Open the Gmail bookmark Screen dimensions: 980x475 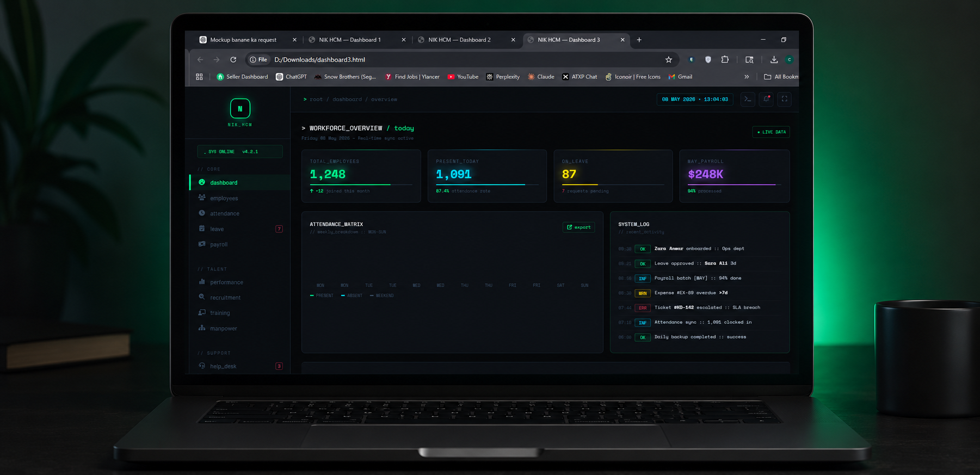point(680,77)
